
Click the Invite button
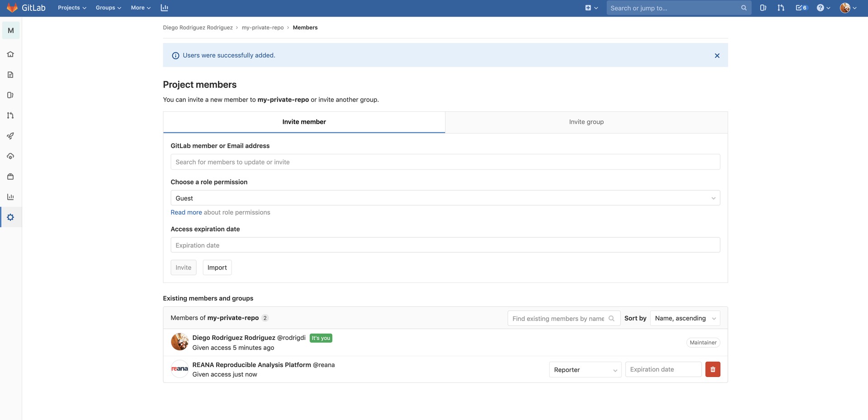click(183, 267)
